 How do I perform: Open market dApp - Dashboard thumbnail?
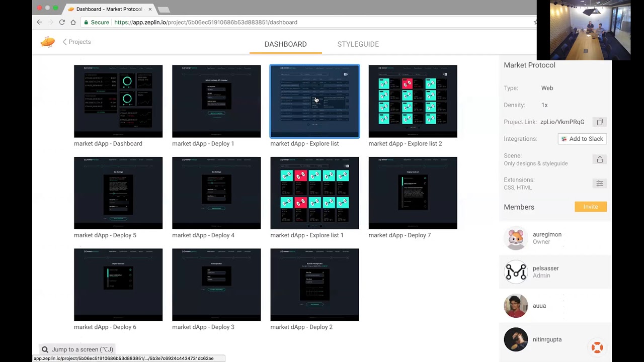(x=118, y=101)
